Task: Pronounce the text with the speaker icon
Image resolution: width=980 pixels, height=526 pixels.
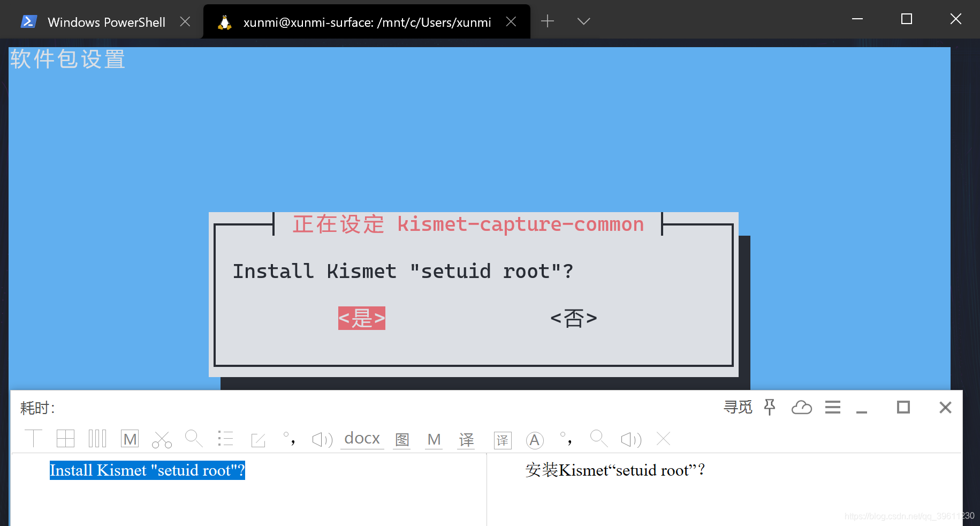Action: [x=321, y=439]
